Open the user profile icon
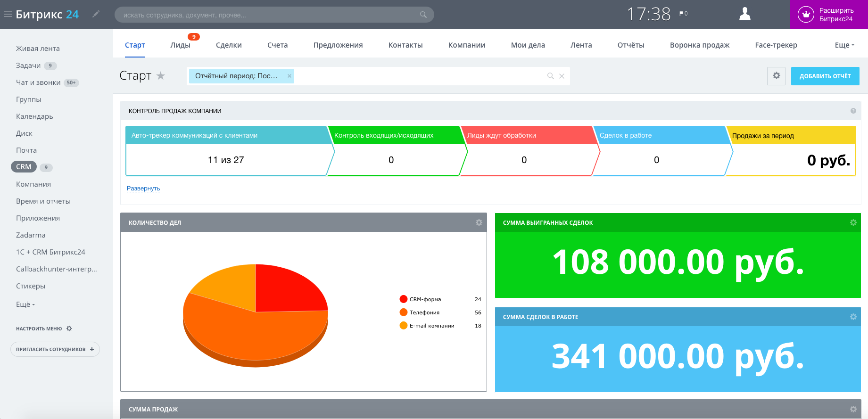 pos(744,14)
